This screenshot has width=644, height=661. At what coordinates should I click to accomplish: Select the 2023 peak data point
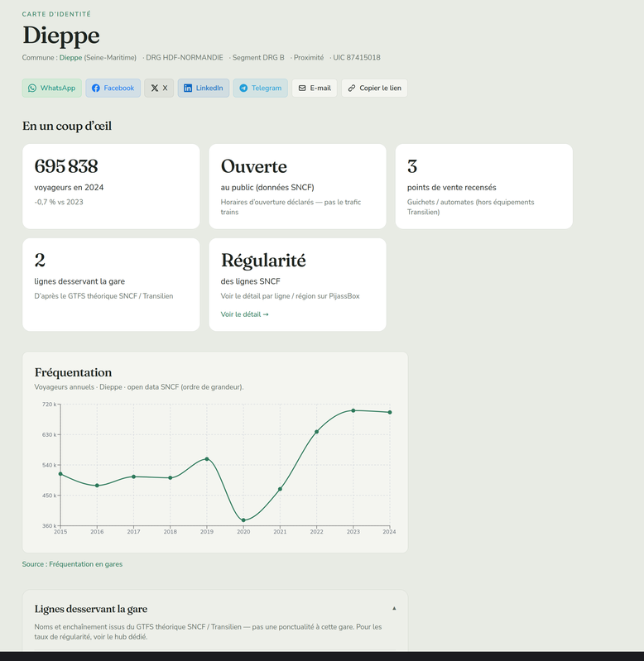(x=353, y=410)
